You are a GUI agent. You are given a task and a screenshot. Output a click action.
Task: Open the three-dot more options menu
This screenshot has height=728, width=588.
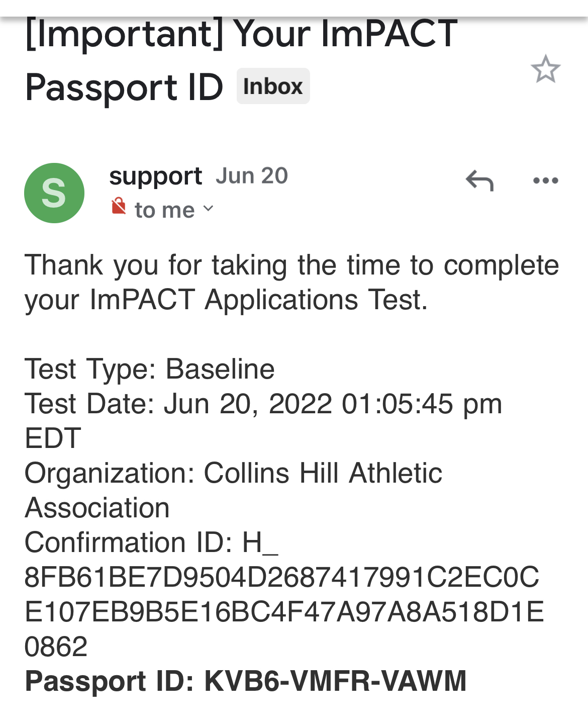pyautogui.click(x=545, y=180)
